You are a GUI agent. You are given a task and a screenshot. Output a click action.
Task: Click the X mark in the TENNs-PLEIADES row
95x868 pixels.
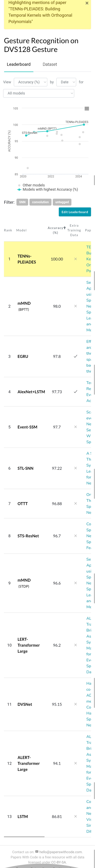(x=75, y=259)
